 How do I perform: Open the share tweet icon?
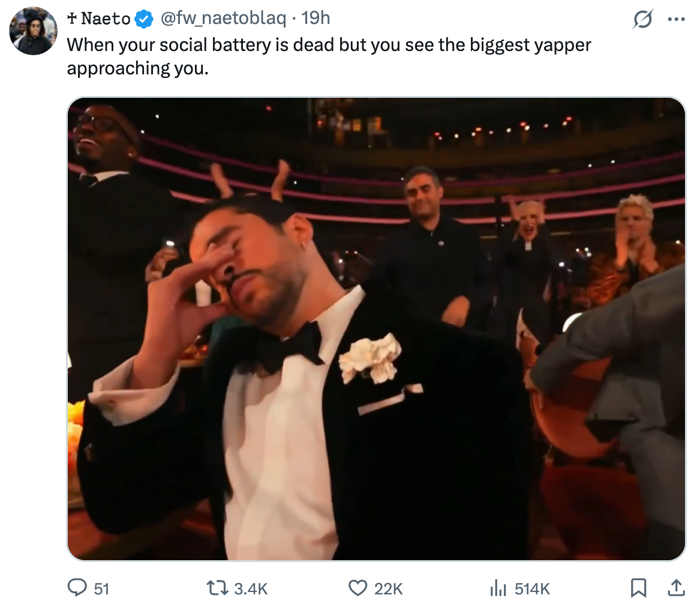(675, 588)
